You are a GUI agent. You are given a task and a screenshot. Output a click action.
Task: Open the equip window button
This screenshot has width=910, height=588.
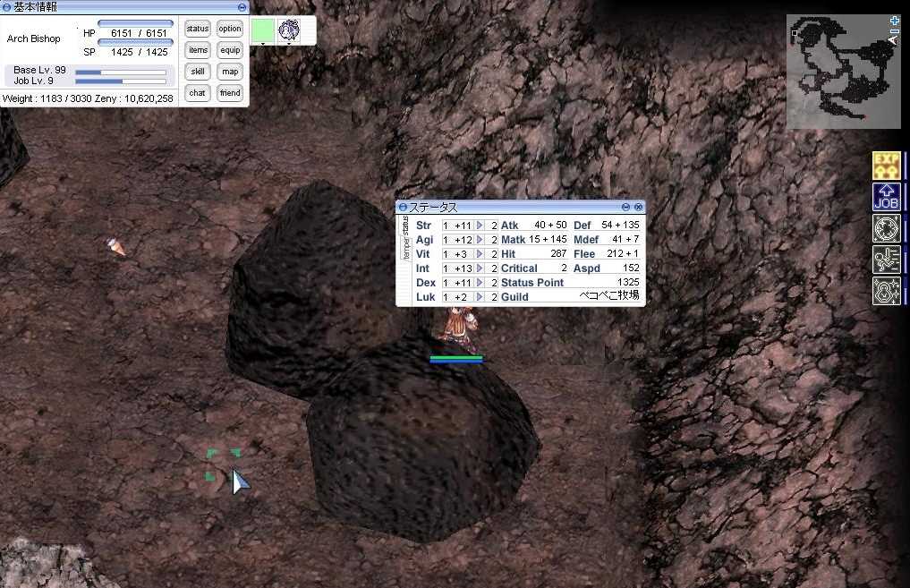[x=230, y=50]
